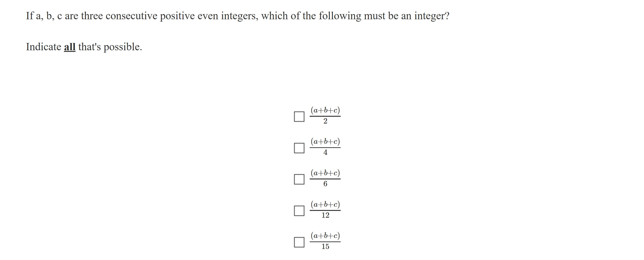This screenshot has height=260, width=644.
Task: Click the numerator above denominator 12
Action: click(325, 204)
